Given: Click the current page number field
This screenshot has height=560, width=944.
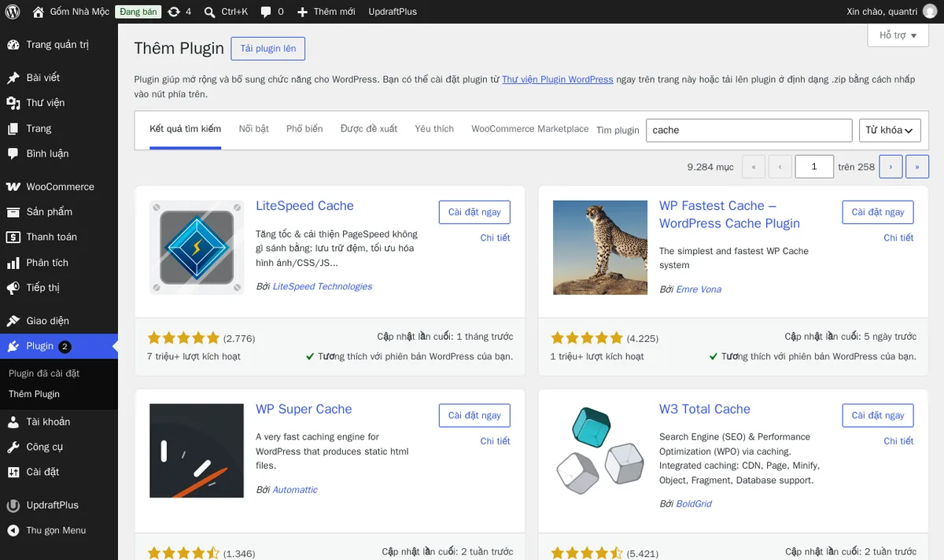Looking at the screenshot, I should [814, 167].
